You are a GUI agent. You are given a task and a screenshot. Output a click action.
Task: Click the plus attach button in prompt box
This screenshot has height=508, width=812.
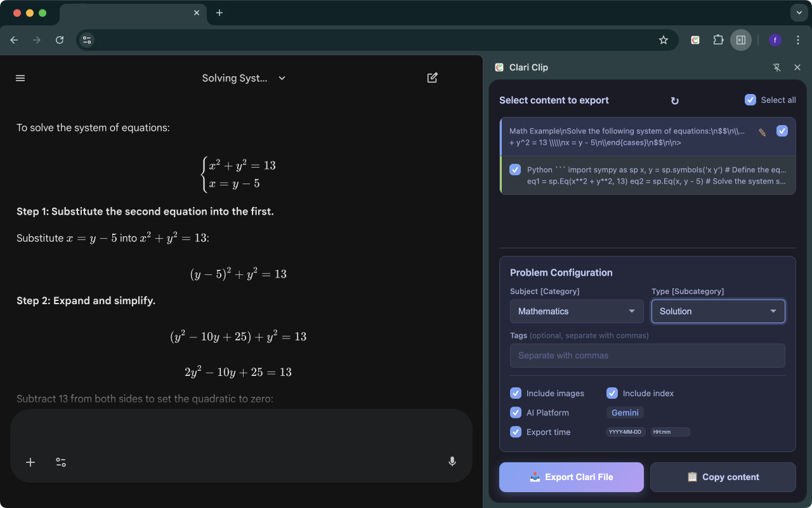click(x=30, y=462)
